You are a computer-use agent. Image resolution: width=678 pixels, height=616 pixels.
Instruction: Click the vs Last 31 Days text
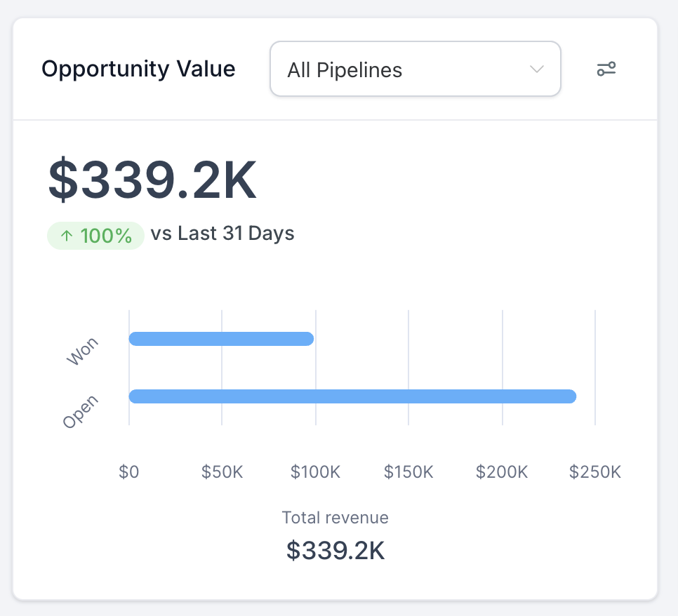(x=222, y=234)
